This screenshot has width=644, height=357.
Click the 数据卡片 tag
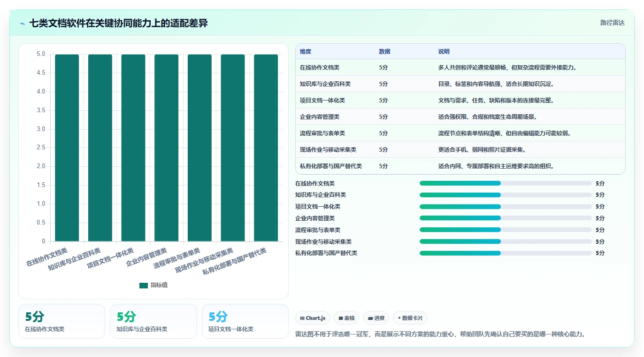coord(410,318)
